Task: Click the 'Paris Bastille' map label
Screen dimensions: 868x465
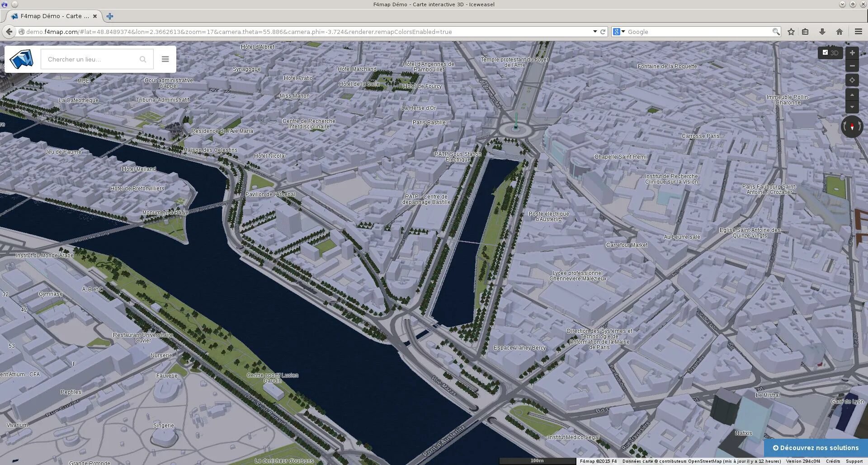Action: (429, 123)
